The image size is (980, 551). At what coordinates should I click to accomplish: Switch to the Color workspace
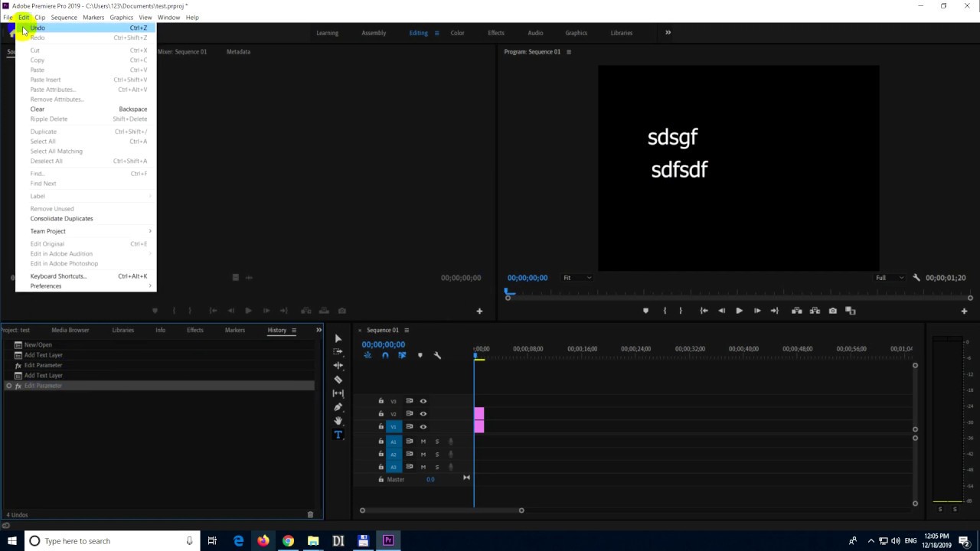(x=457, y=33)
